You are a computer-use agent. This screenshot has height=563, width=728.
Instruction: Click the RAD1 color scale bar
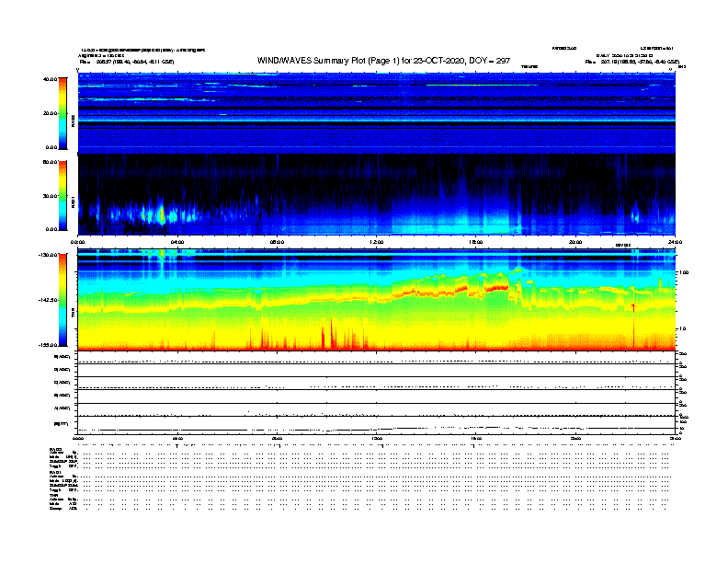pyautogui.click(x=63, y=195)
